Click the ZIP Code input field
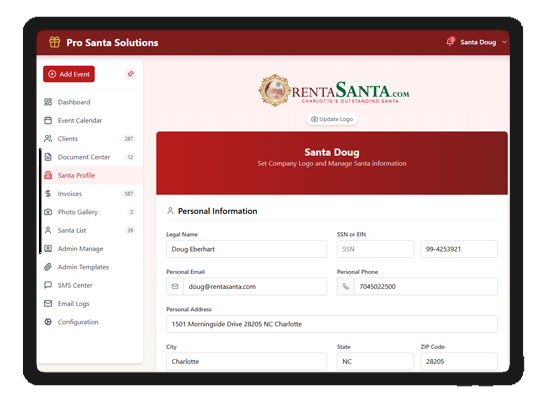 [x=459, y=361]
